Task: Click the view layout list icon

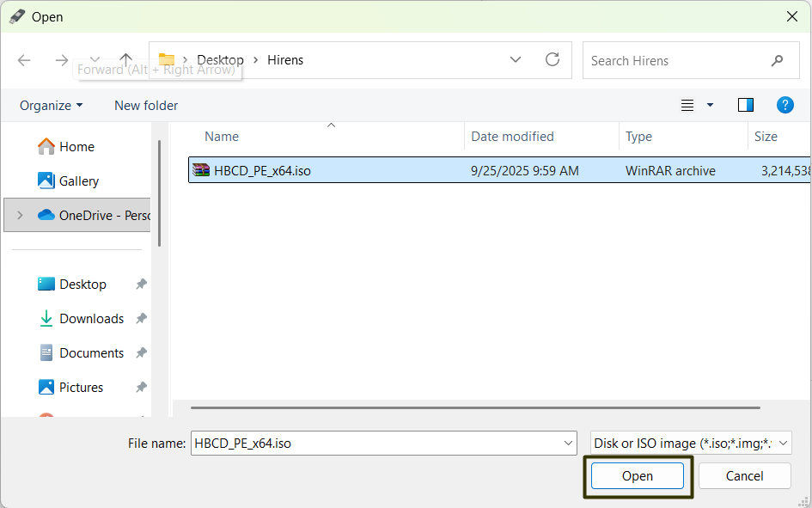Action: pos(687,105)
